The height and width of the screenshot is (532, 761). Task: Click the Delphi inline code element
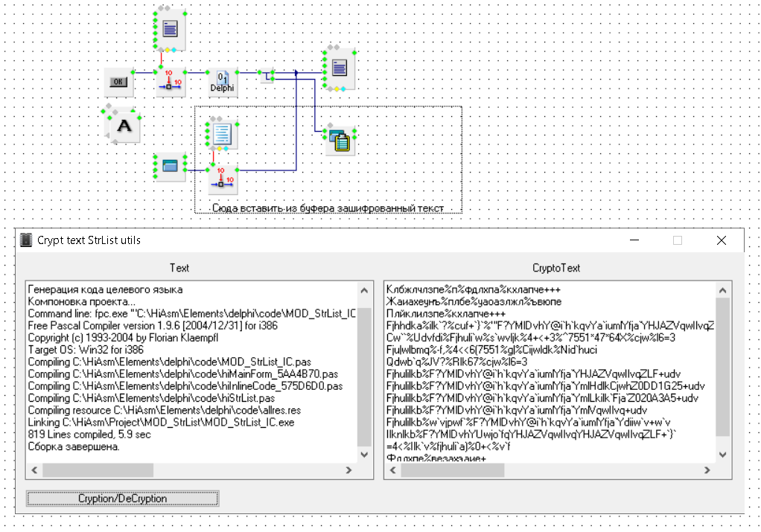[x=222, y=82]
